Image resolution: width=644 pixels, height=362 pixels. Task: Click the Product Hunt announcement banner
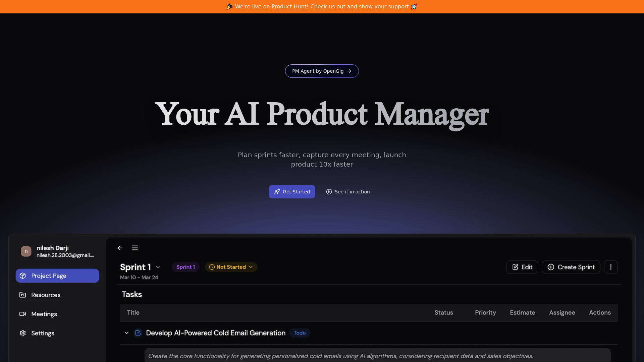(322, 7)
